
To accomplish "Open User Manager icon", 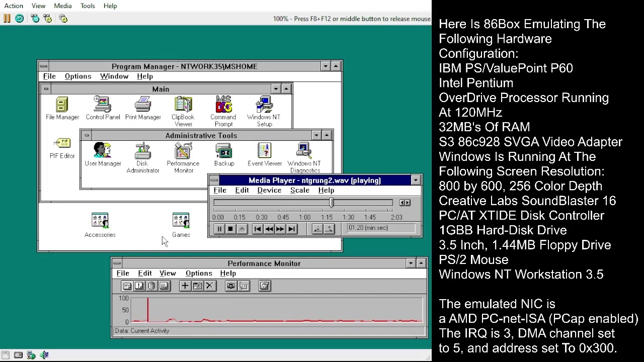I will pyautogui.click(x=103, y=155).
